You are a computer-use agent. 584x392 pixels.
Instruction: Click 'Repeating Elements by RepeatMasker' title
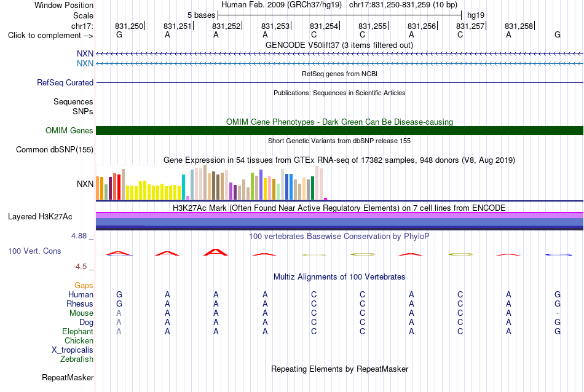point(339,369)
